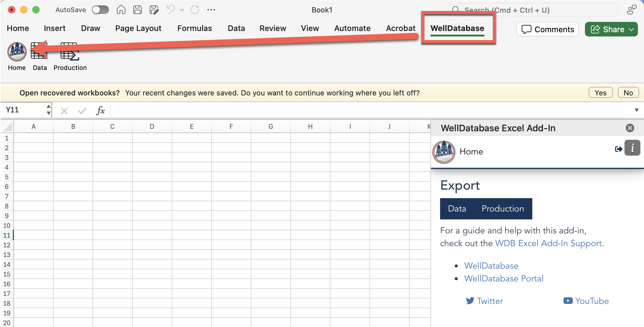Open the Page Layout ribbon tab
Image resolution: width=644 pixels, height=327 pixels.
(138, 28)
